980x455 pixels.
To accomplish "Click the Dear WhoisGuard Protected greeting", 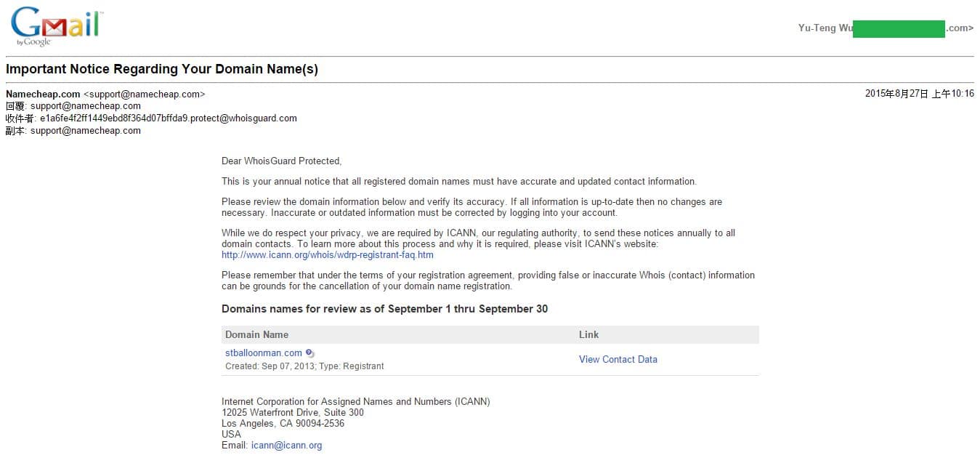I will point(281,161).
